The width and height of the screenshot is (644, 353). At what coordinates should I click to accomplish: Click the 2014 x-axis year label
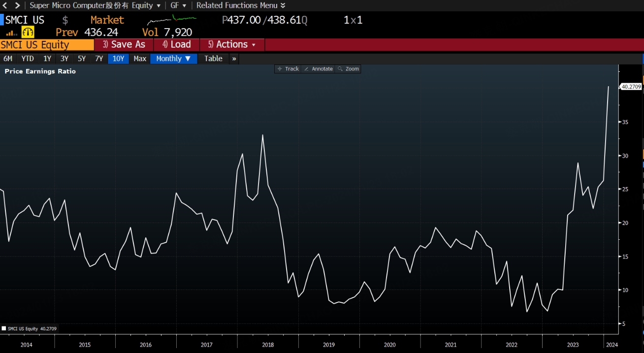[27, 345]
